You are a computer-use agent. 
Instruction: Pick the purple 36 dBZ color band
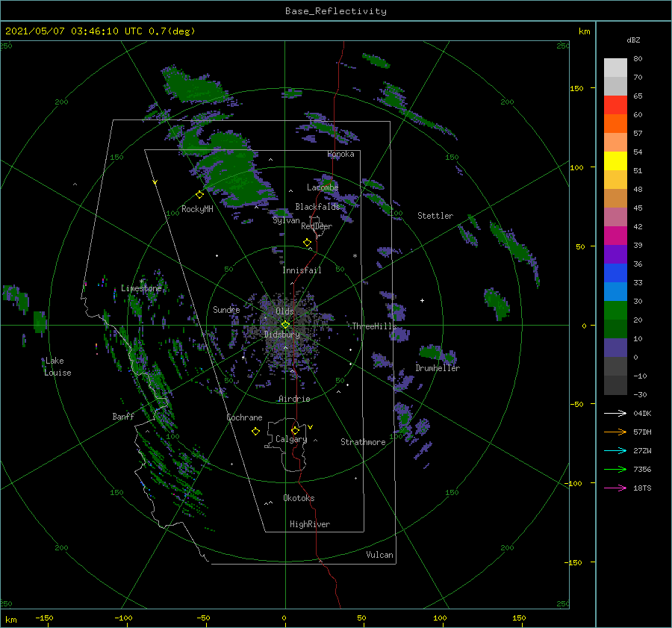(x=615, y=254)
